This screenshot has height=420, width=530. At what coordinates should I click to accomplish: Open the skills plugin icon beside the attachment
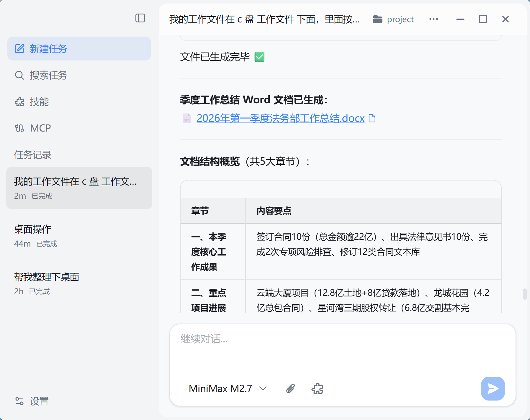[317, 389]
